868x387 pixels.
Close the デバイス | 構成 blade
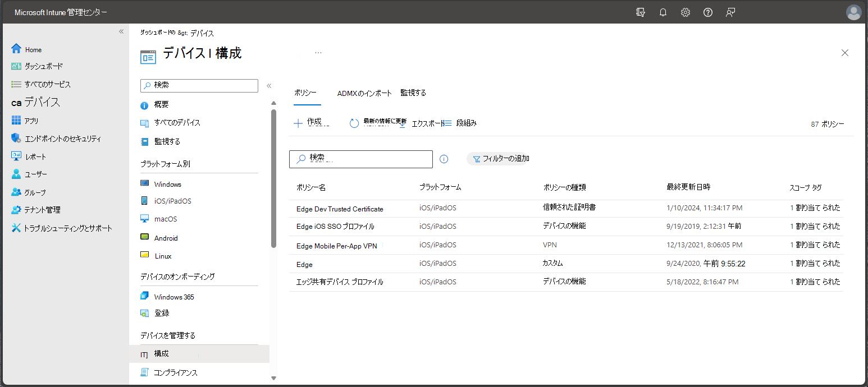tap(845, 53)
